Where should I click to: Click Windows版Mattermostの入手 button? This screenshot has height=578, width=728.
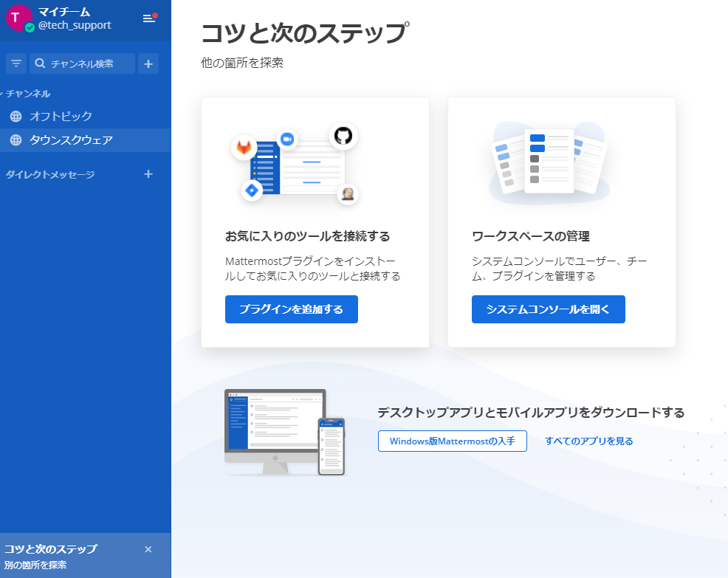(452, 441)
